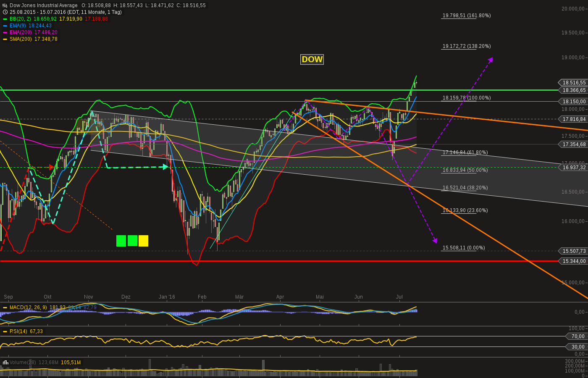The width and height of the screenshot is (588, 378).
Task: Select the yellow square marker on the chart
Action: coord(143,241)
